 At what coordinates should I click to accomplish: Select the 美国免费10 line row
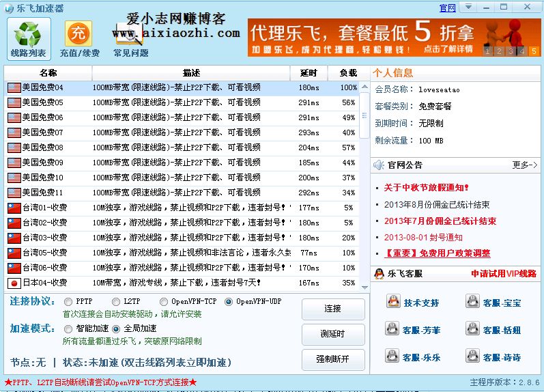tap(182, 178)
